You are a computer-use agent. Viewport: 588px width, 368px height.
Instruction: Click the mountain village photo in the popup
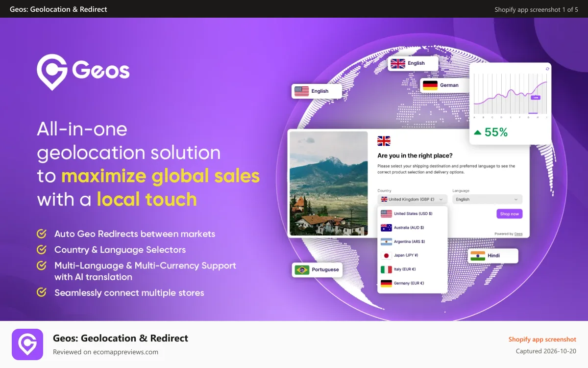pyautogui.click(x=329, y=184)
